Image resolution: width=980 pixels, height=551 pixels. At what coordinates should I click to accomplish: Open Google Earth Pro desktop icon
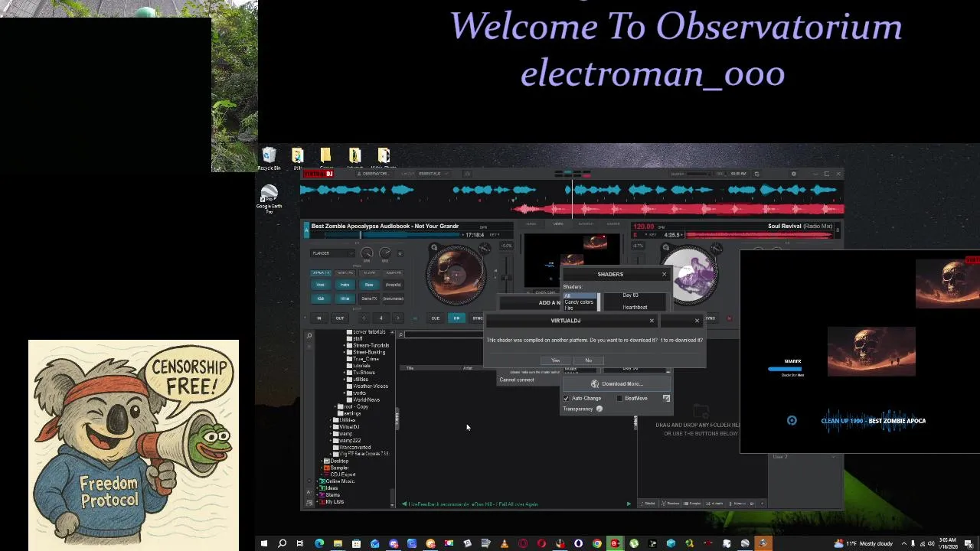[269, 200]
